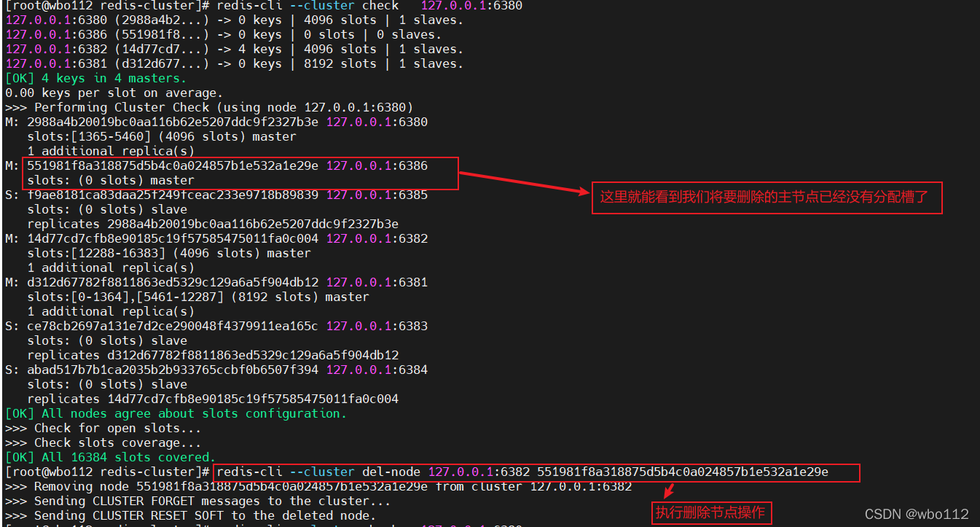
Task: Click slave node ID f9ae8181ca83daa25f249fceac233e9718b89839
Action: 173,195
